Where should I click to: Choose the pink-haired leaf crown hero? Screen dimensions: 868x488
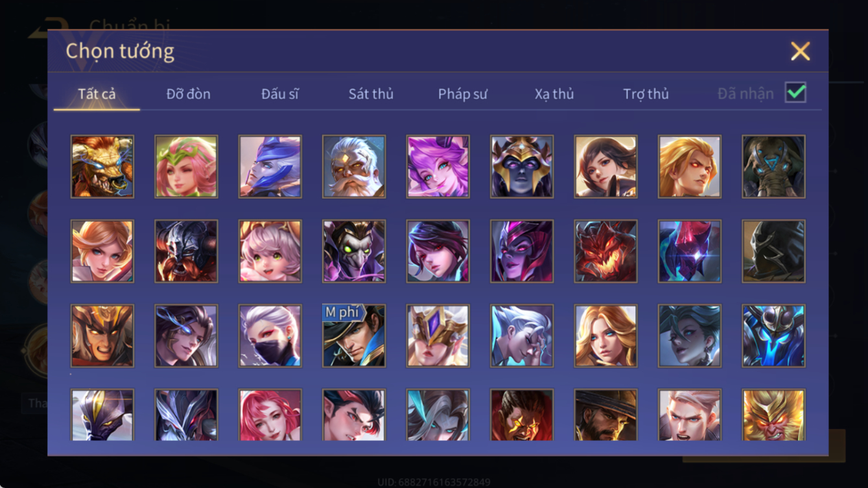click(x=187, y=167)
